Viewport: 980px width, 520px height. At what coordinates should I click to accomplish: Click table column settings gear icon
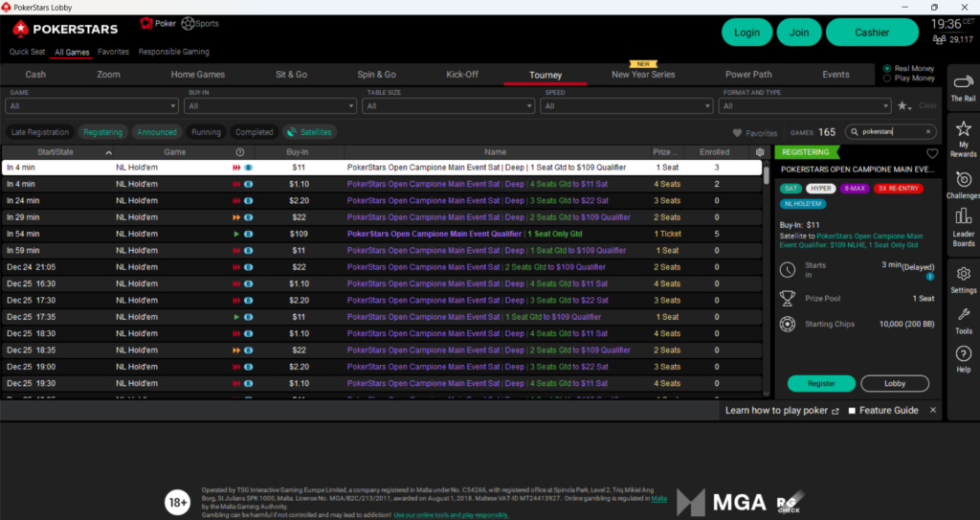point(759,152)
